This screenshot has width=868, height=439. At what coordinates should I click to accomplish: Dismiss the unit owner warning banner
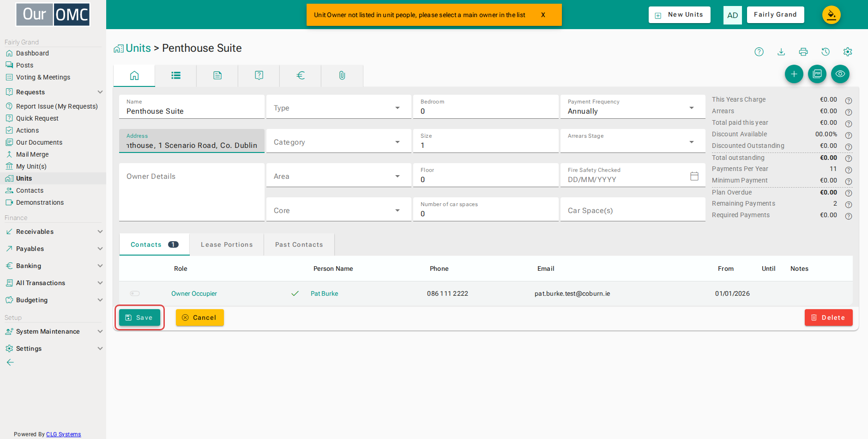(543, 15)
